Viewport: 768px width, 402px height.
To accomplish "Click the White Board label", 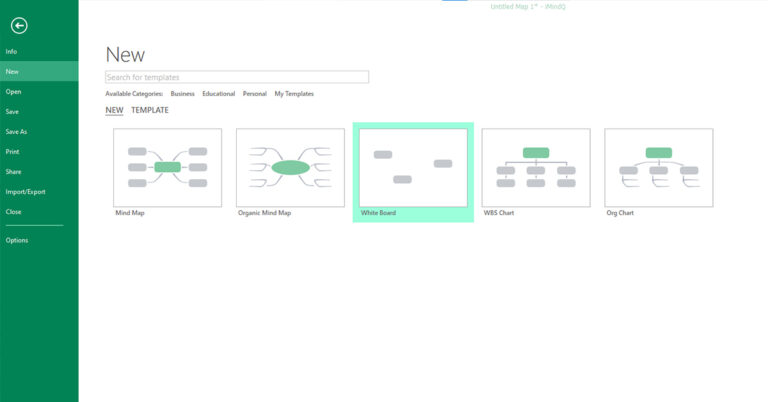I will point(378,213).
